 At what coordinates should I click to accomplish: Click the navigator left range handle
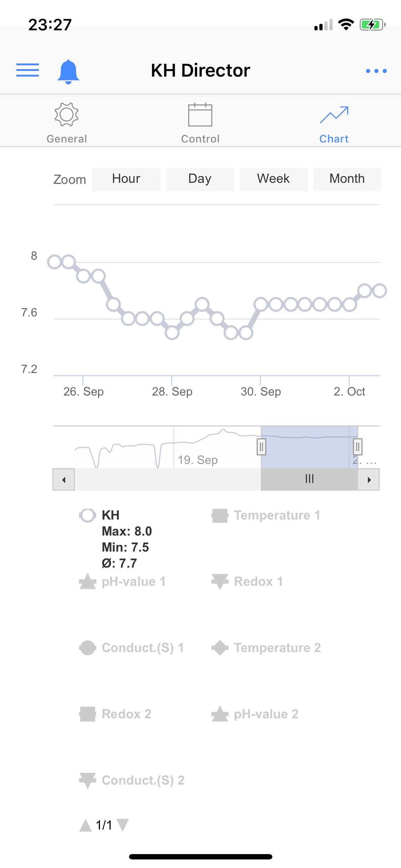coord(261,447)
